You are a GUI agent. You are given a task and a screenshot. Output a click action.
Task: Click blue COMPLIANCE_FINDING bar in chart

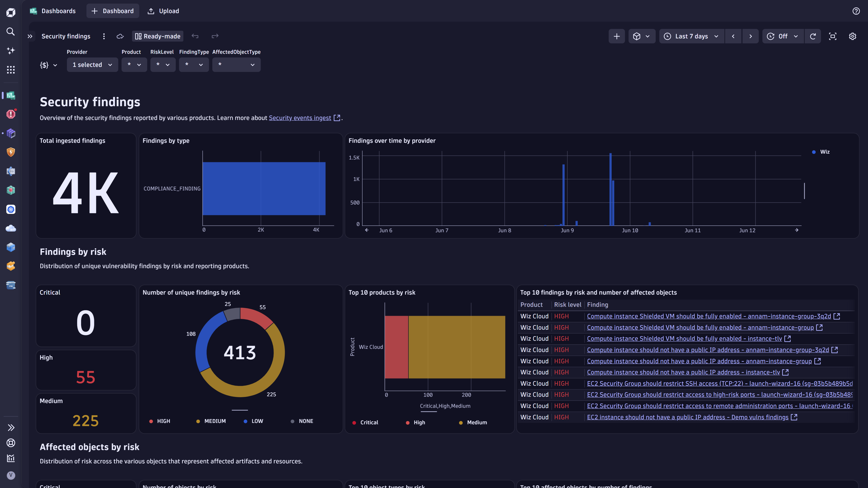[x=264, y=189]
